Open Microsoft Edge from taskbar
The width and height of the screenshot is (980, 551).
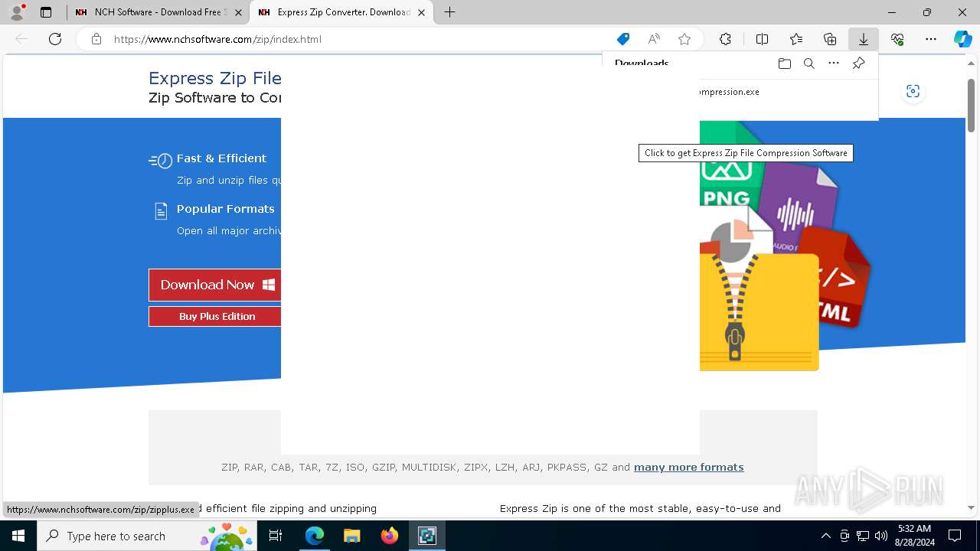coord(315,536)
